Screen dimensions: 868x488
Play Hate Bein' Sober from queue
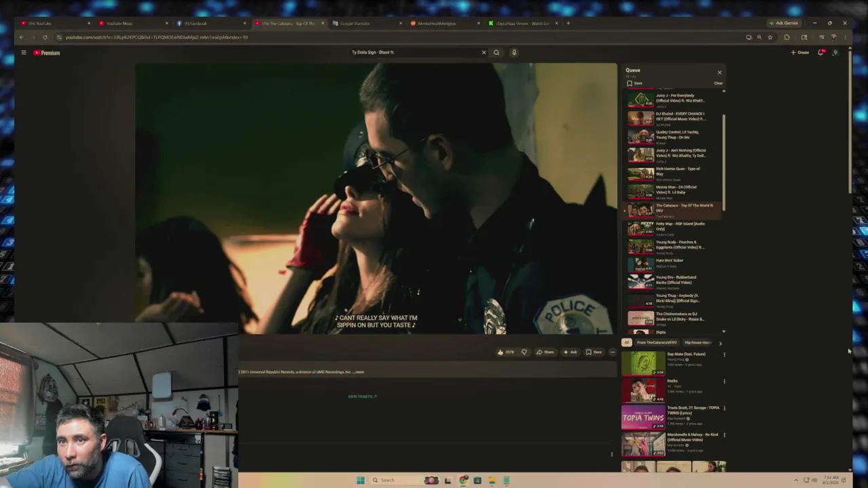(673, 265)
